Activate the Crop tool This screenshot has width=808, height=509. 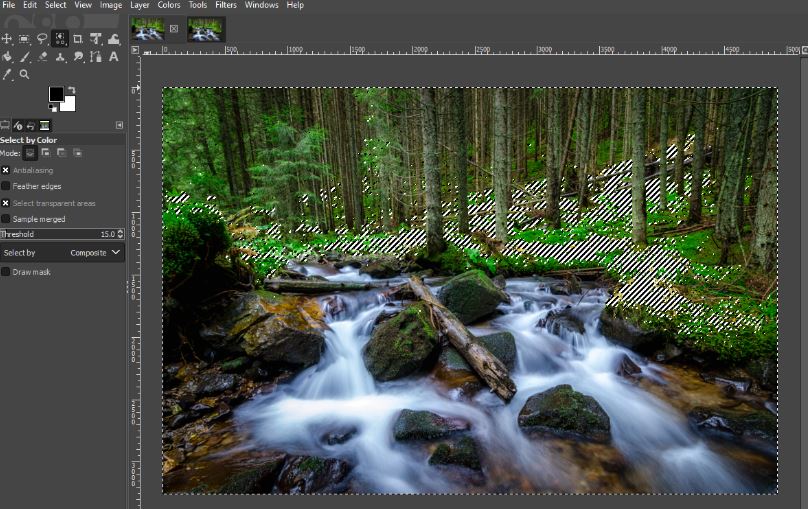(x=78, y=39)
